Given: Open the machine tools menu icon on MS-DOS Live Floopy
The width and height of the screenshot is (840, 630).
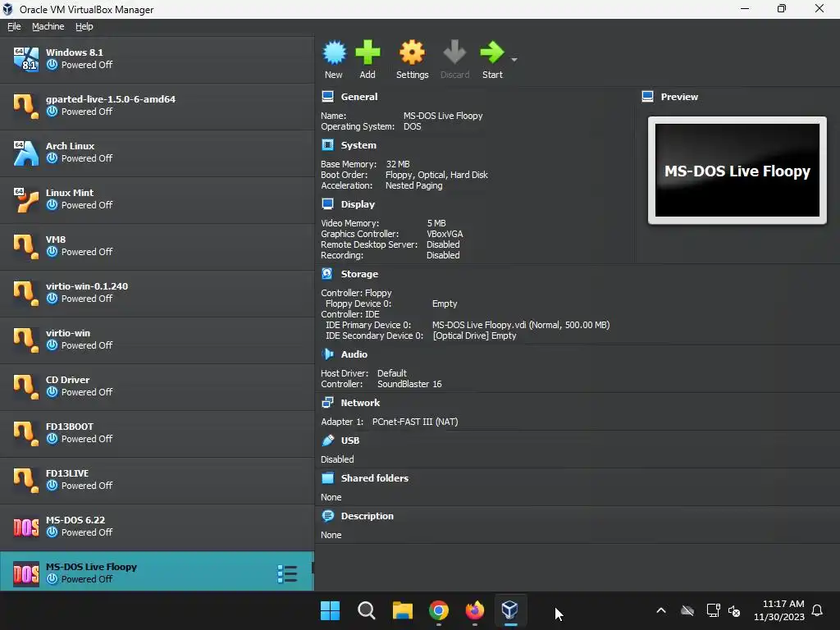Looking at the screenshot, I should pos(287,573).
